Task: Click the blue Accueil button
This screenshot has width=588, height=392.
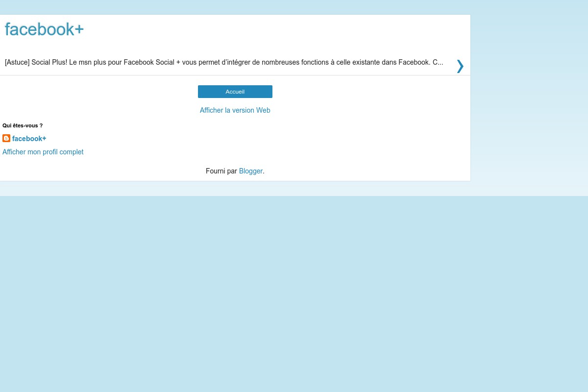Action: (x=235, y=92)
